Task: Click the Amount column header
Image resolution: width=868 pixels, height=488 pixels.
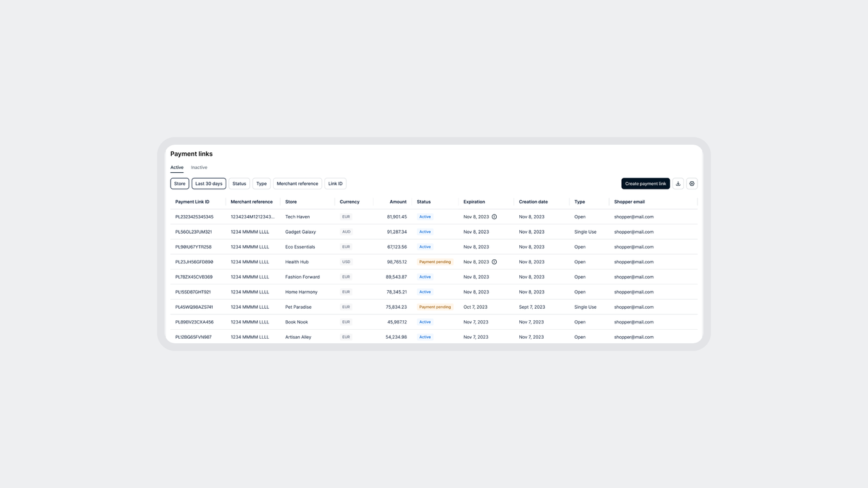Action: tap(397, 201)
